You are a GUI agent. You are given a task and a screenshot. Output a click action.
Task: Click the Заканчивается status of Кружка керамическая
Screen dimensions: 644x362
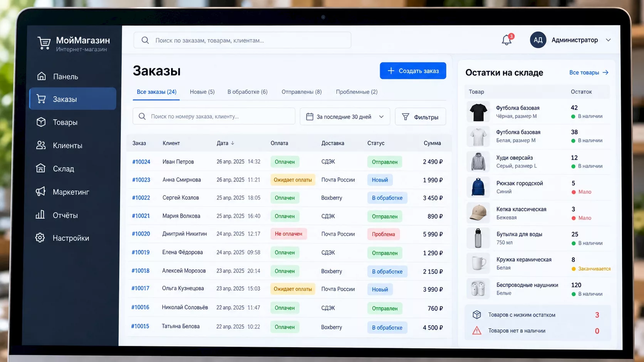pyautogui.click(x=591, y=269)
